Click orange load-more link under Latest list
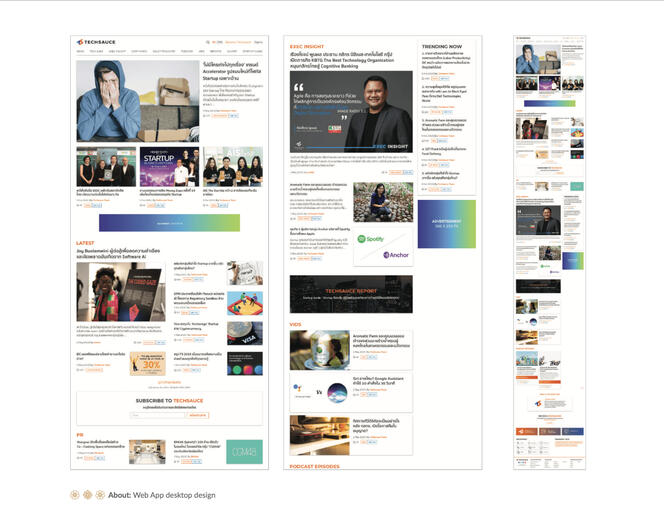 pyautogui.click(x=169, y=383)
